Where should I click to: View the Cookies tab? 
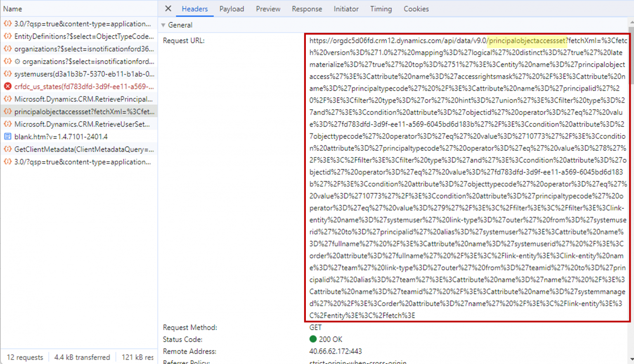coord(416,9)
